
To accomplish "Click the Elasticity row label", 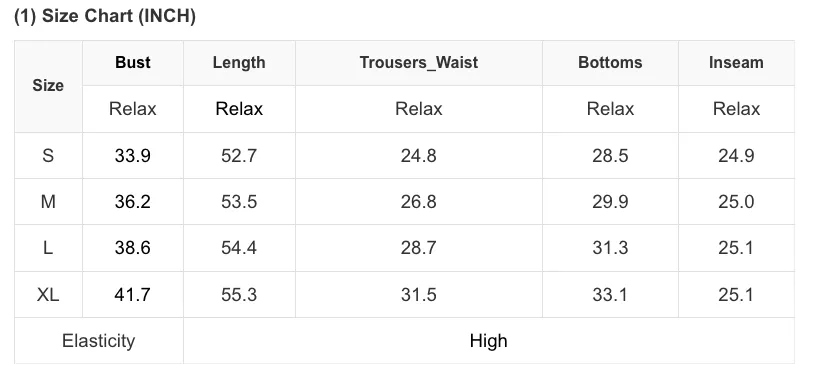I will [98, 341].
